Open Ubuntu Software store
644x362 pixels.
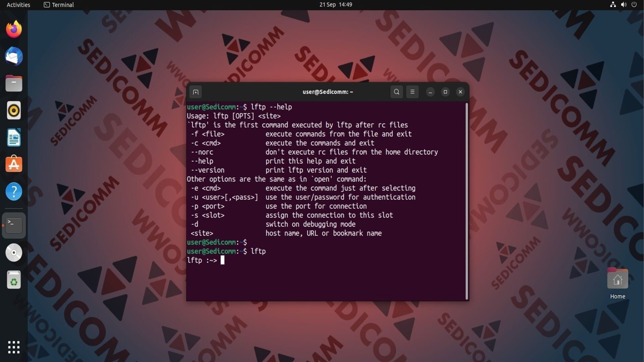[14, 164]
